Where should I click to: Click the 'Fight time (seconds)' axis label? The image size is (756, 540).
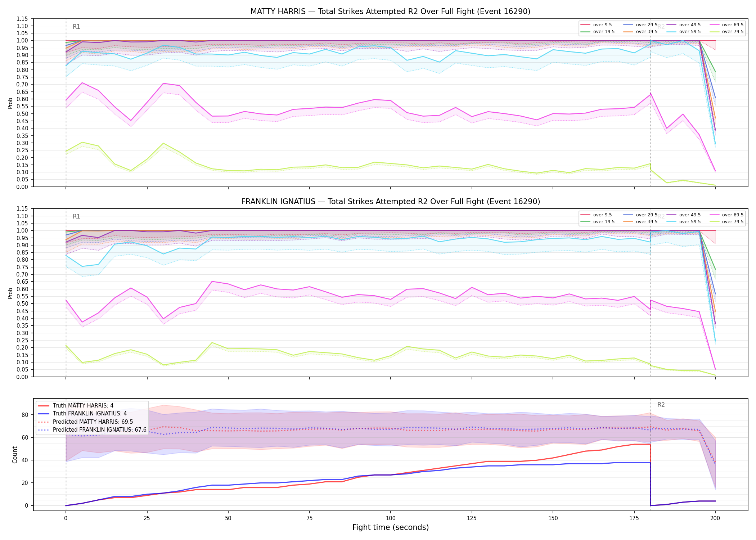point(391,527)
